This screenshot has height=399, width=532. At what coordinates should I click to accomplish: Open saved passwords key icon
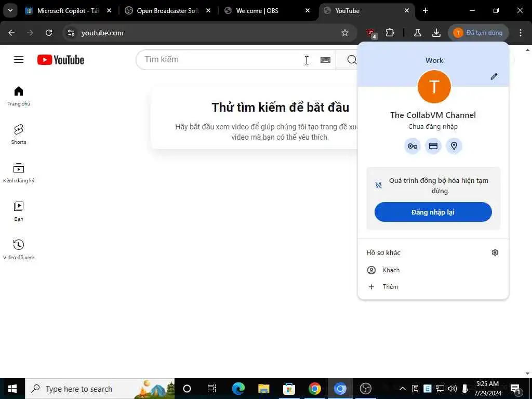[413, 146]
